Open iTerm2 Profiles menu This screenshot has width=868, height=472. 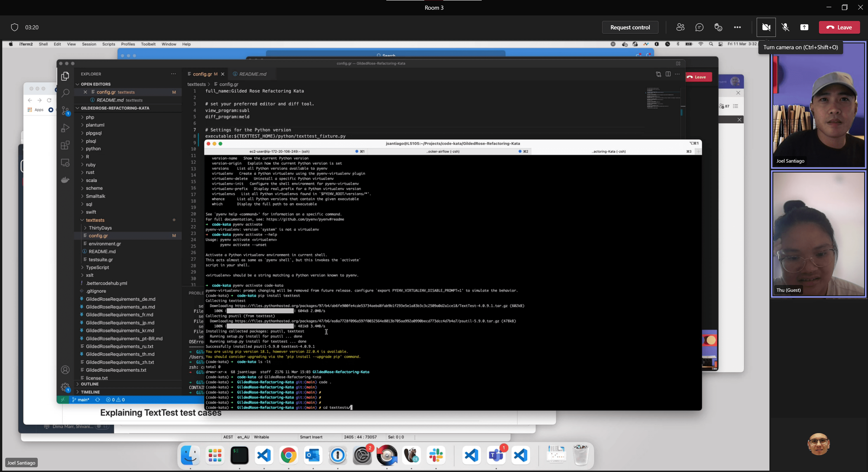pos(128,44)
